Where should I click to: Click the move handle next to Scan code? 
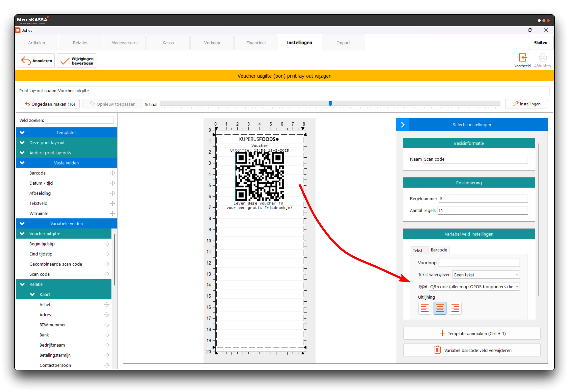[107, 274]
